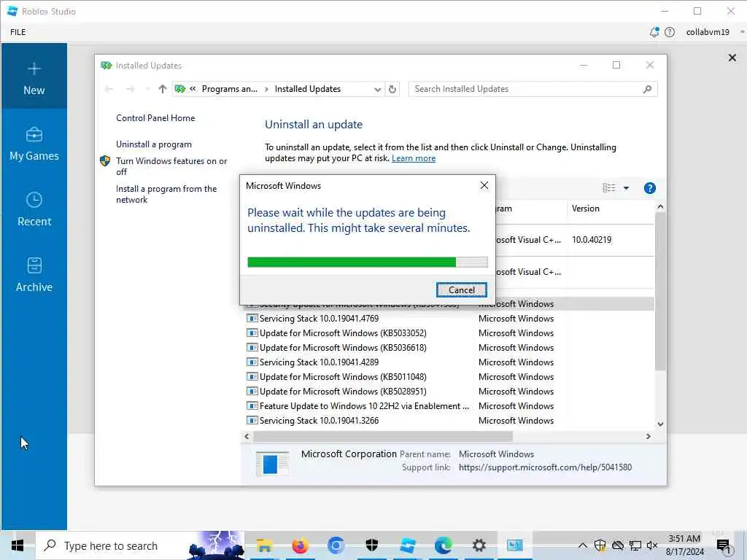Screen dimensions: 747x560
Task: Open the blue help button in Installed Updates
Action: 650,188
